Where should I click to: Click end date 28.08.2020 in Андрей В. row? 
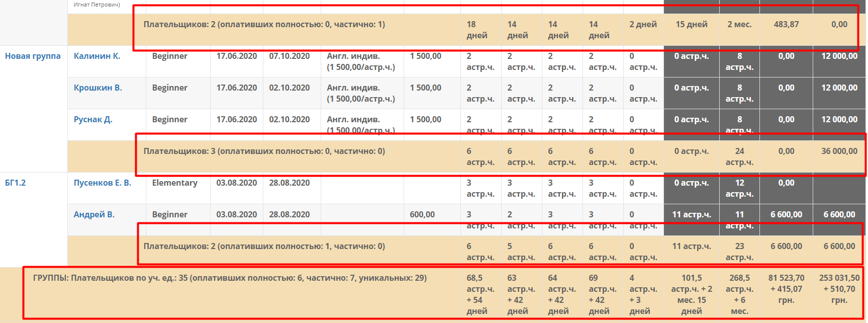point(290,214)
